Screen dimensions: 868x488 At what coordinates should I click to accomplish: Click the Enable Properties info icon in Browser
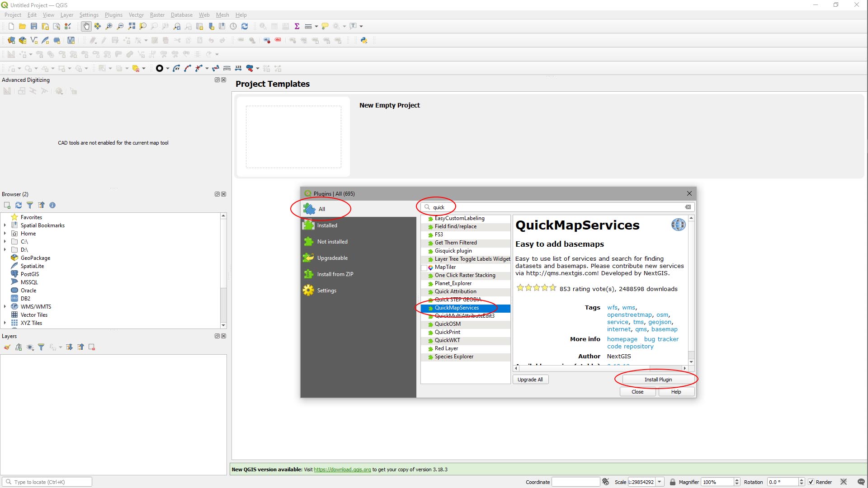(x=52, y=205)
